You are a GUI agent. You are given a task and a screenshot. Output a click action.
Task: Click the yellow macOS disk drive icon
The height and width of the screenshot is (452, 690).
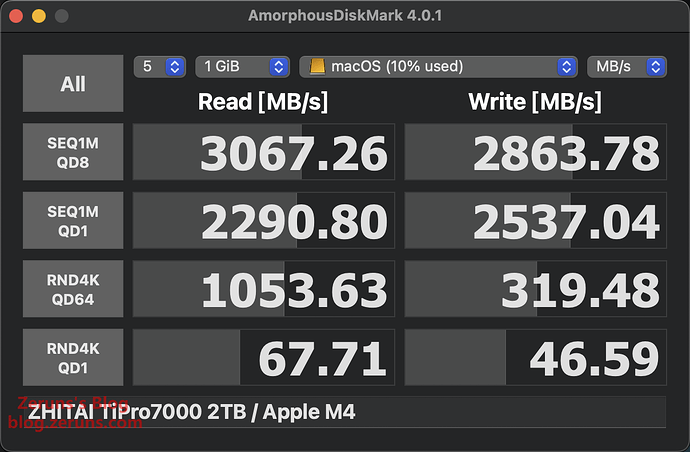(318, 67)
